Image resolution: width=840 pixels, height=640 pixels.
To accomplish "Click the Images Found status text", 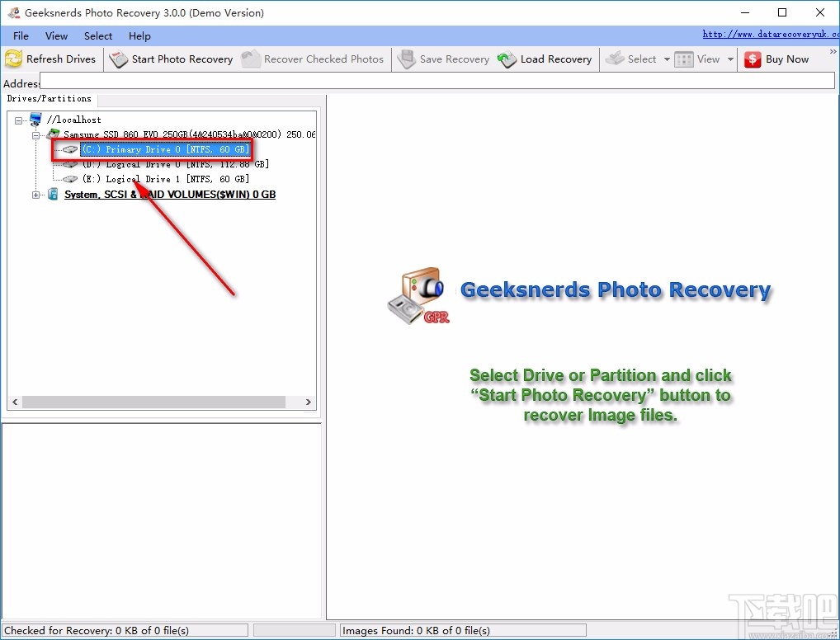I will point(416,630).
